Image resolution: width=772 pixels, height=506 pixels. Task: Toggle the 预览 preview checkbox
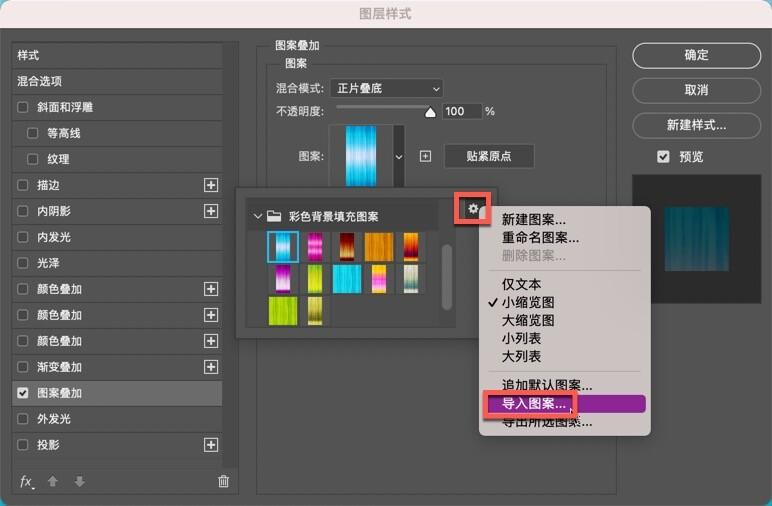tap(663, 157)
